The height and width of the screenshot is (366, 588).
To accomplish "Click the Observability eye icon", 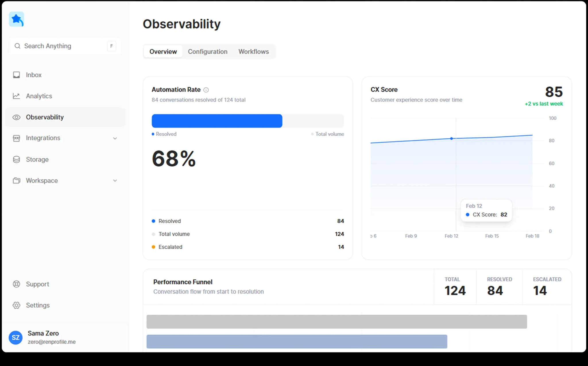I will pos(16,117).
